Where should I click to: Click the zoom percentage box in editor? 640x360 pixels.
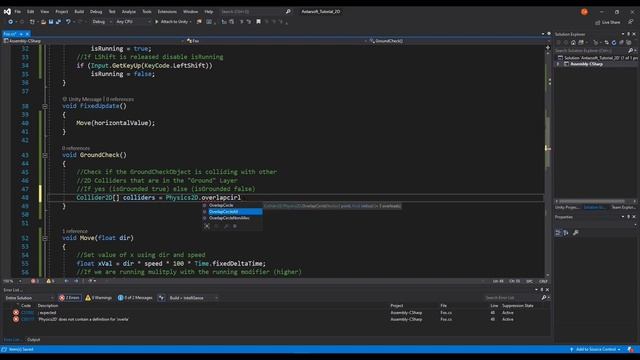coord(12,281)
